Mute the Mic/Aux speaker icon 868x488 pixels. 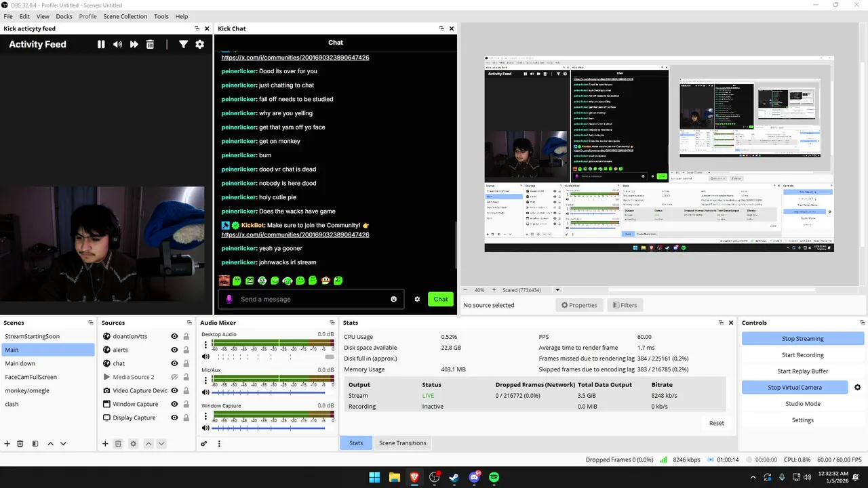(x=206, y=392)
